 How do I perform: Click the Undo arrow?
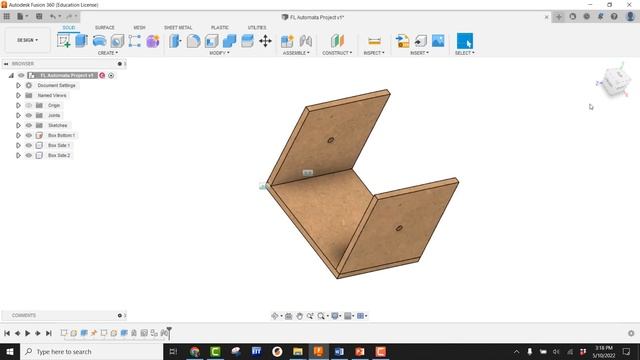53,17
